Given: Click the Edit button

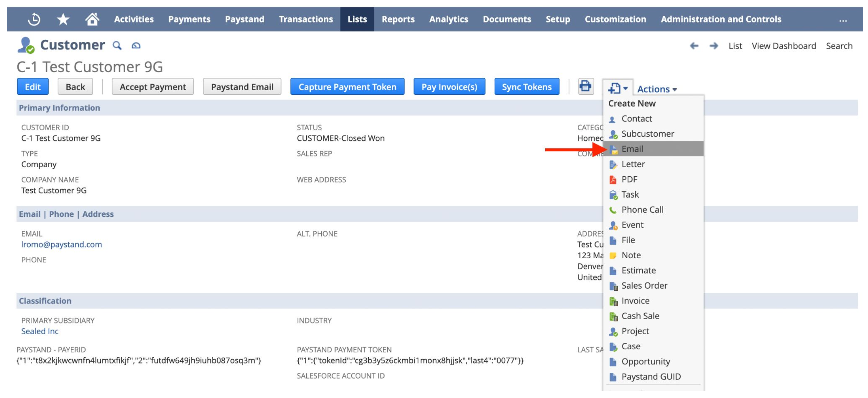Looking at the screenshot, I should point(33,86).
